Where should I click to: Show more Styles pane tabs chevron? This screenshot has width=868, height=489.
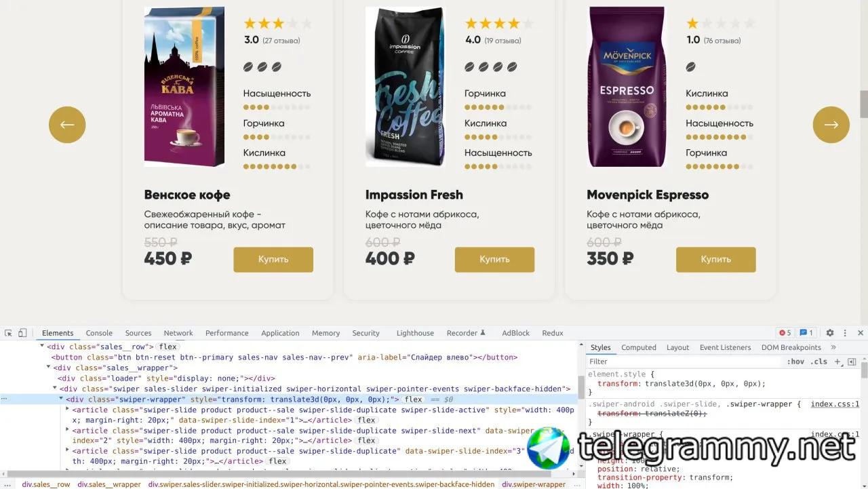[833, 347]
